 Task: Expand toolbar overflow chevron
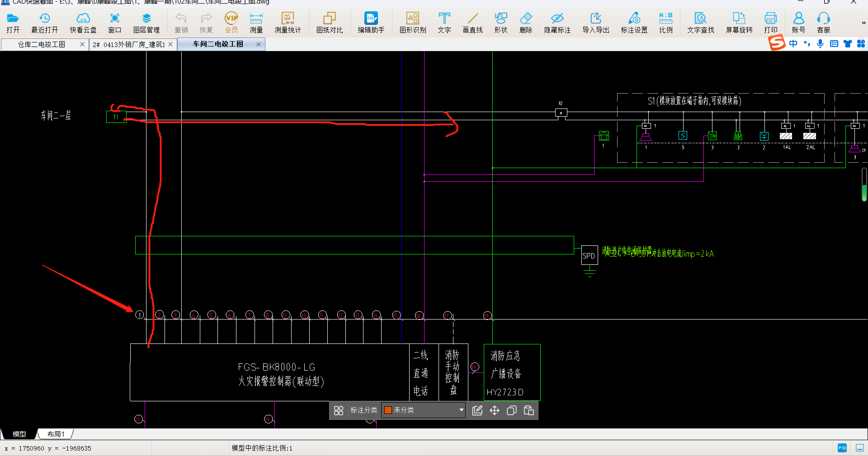click(863, 23)
